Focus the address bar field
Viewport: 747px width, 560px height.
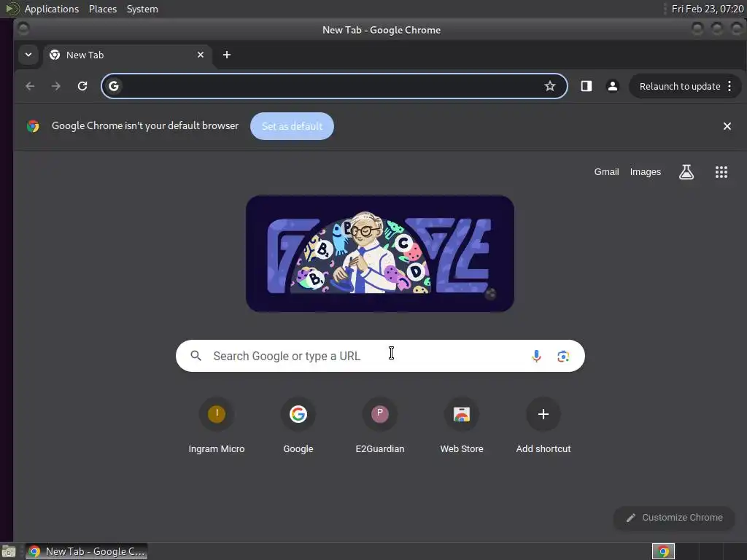[x=334, y=86]
